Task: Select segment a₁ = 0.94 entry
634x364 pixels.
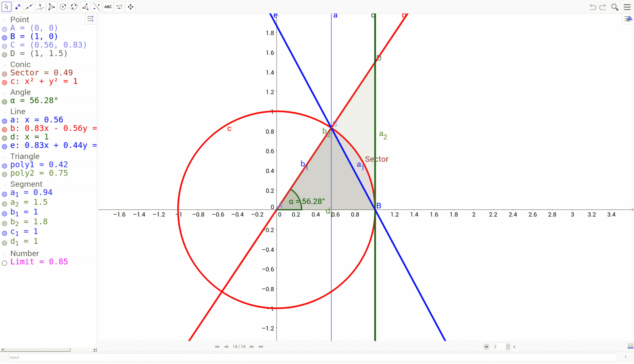Action: point(31,193)
